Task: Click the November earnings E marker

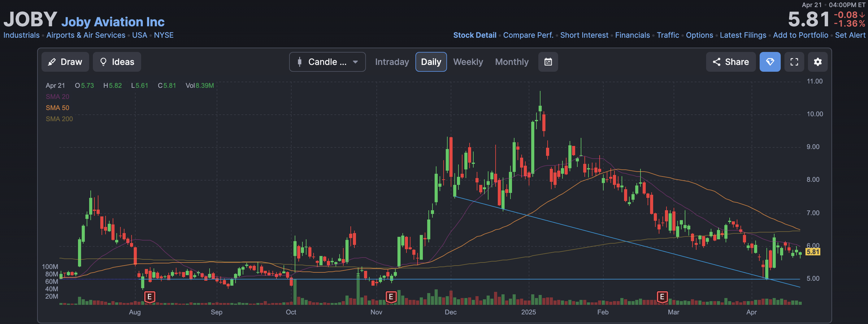Action: point(391,297)
